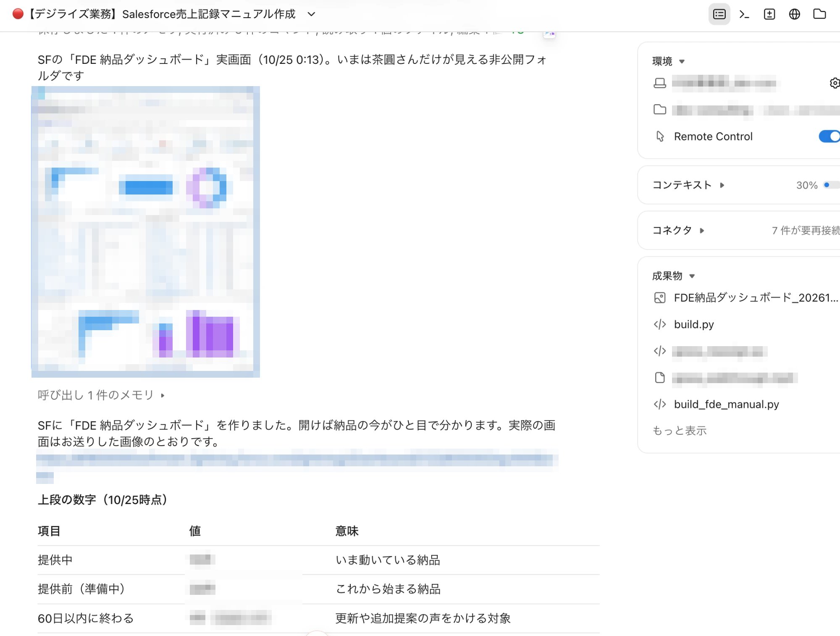Click the blurred document file icon
Viewport: 840px width, 636px height.
pos(660,378)
